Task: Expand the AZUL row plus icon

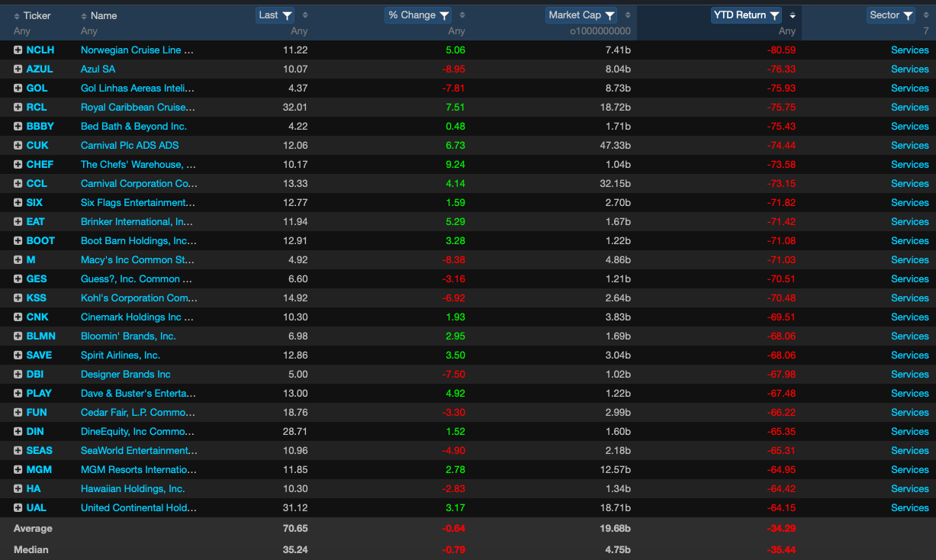Action: coord(18,69)
